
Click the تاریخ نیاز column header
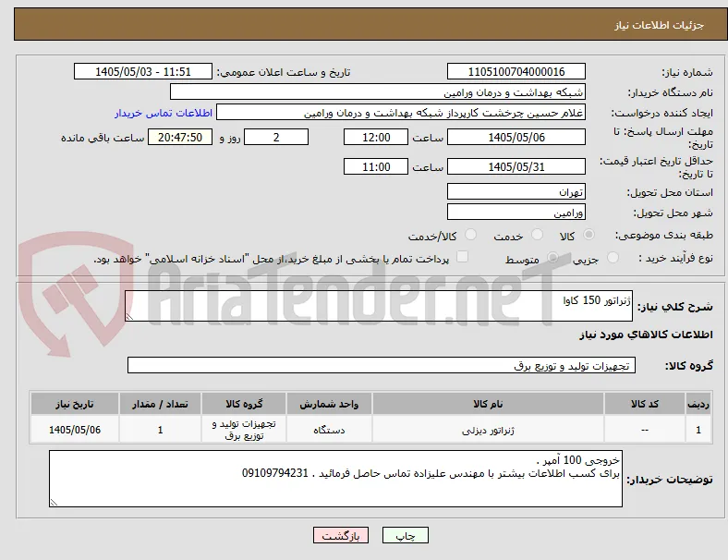[75, 404]
